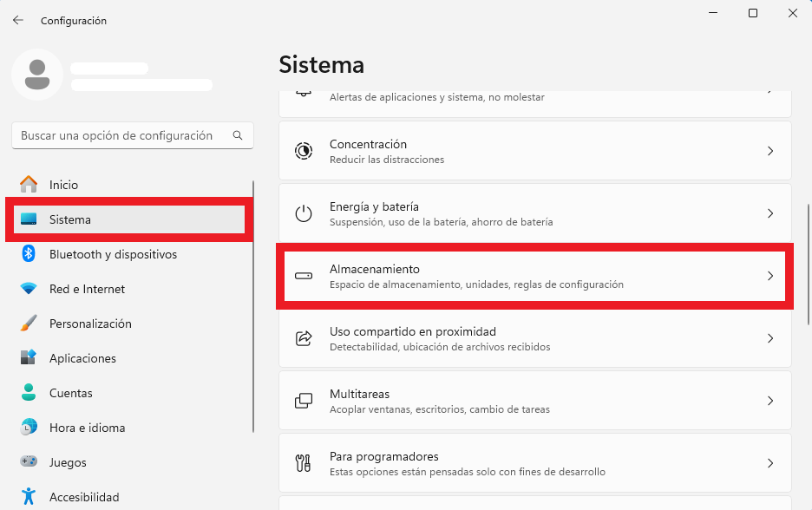Viewport: 812px width, 510px height.
Task: Click the back arrow next to Configuración
Action: tap(18, 20)
